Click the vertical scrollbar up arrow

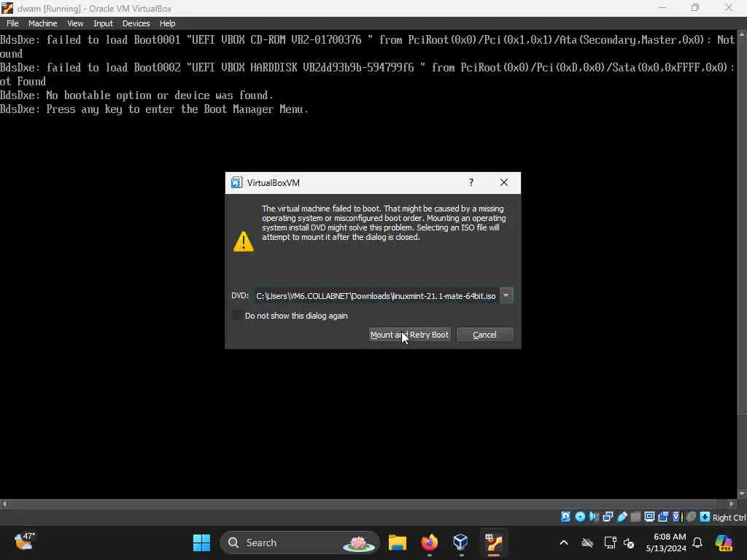pos(742,34)
